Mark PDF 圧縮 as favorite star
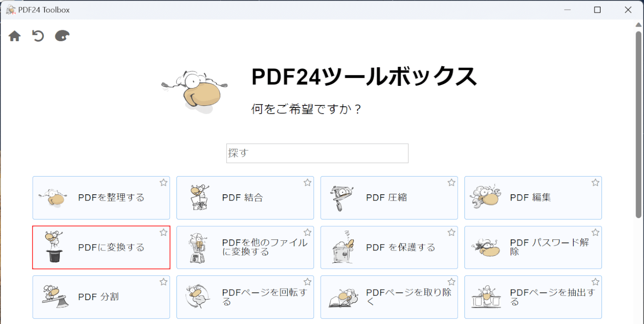 tap(451, 182)
